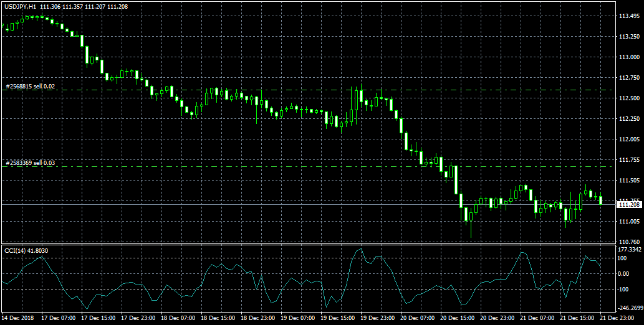Screen dimensions: 644x325
Task: Click the most recent candlestick on chart
Action: tap(600, 200)
